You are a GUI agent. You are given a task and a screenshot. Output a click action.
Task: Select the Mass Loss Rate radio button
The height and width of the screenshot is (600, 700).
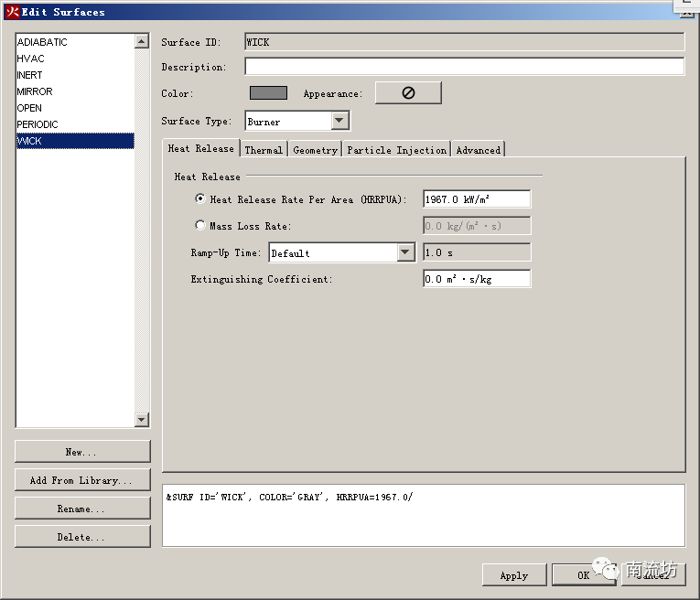click(200, 226)
